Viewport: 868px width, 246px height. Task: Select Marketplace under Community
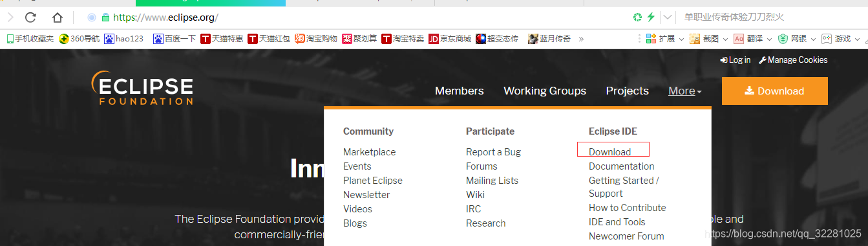(369, 152)
